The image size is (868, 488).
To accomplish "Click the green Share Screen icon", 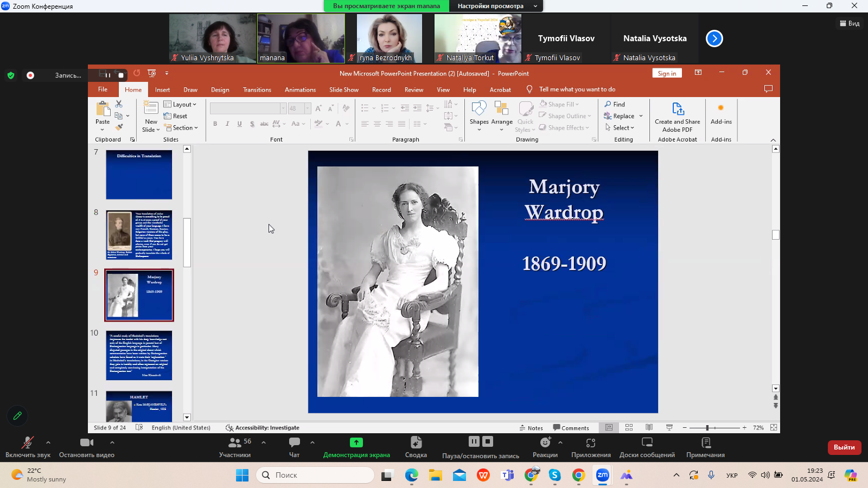I will (356, 443).
